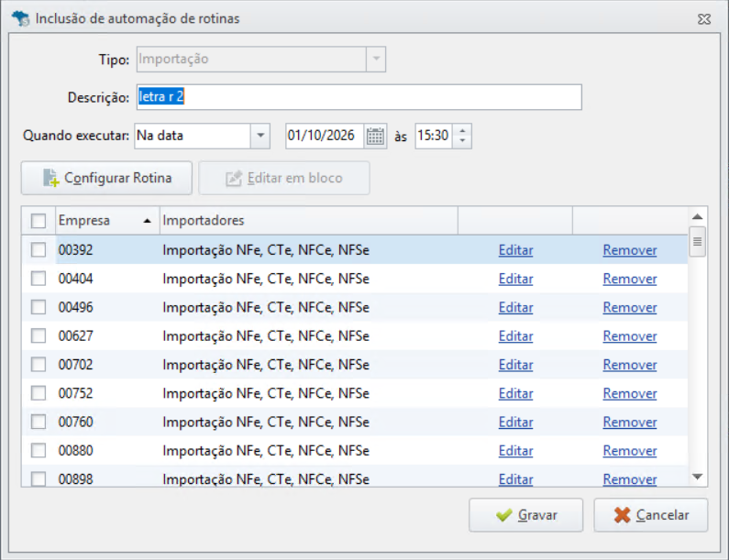Image resolution: width=729 pixels, height=560 pixels.
Task: Click the date field 01/10/2026
Action: [325, 136]
